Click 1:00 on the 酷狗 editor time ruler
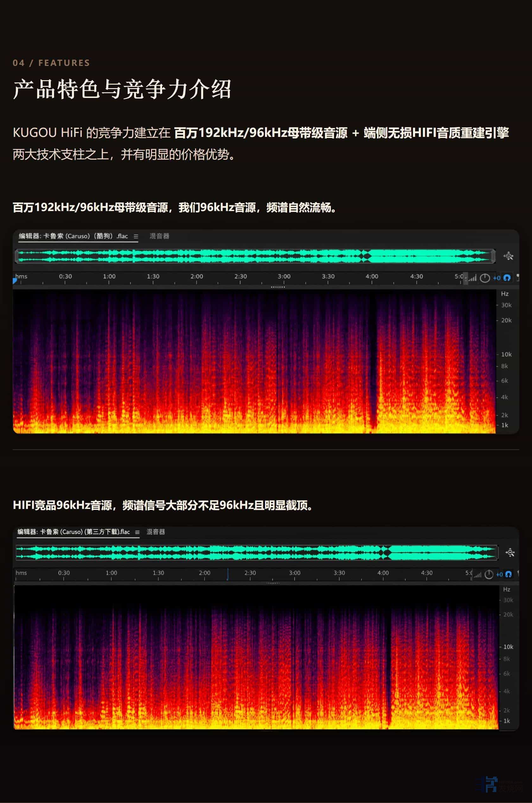This screenshot has height=803, width=532. [109, 276]
